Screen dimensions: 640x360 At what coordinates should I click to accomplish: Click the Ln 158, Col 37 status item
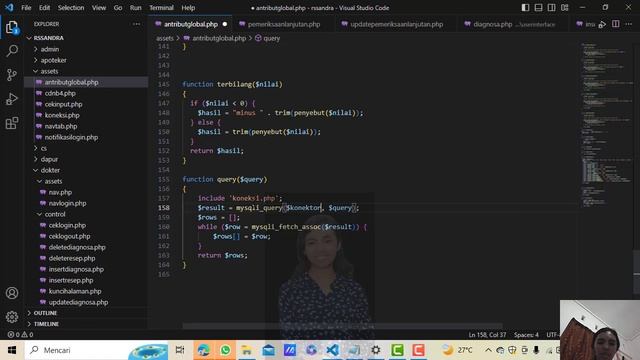click(x=487, y=335)
